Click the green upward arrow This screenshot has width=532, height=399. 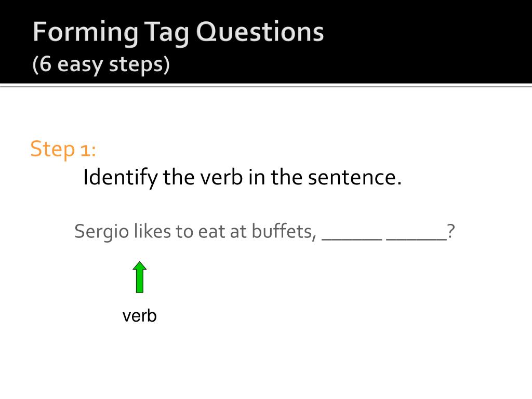(139, 277)
